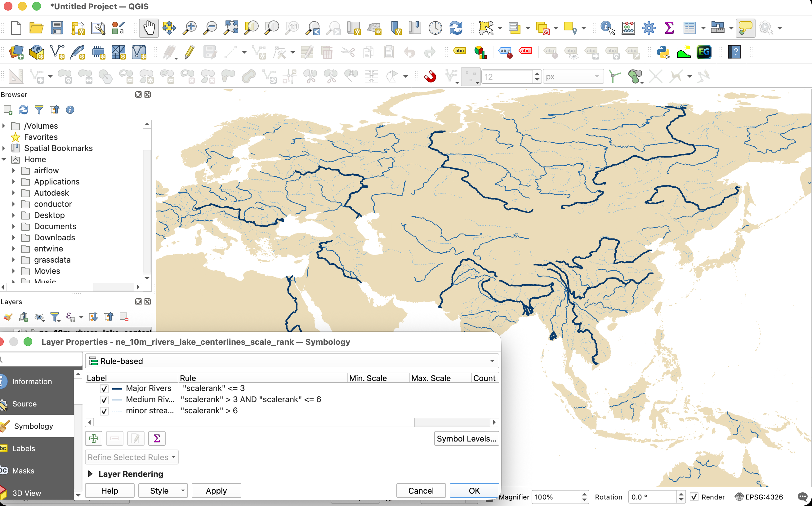Click the EPSG:4326 CRS button
The image size is (812, 506).
click(759, 497)
